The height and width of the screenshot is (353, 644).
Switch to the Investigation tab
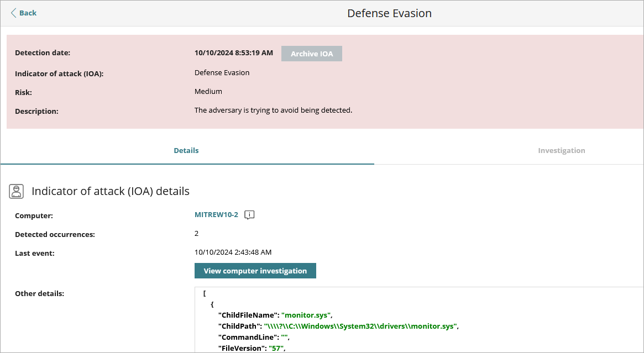[x=561, y=150]
